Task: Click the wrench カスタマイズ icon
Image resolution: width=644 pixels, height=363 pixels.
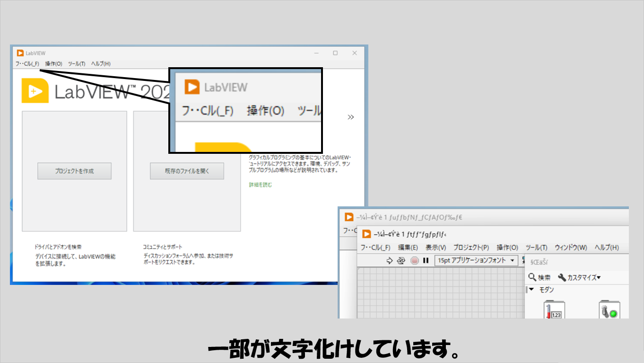Action: click(562, 277)
